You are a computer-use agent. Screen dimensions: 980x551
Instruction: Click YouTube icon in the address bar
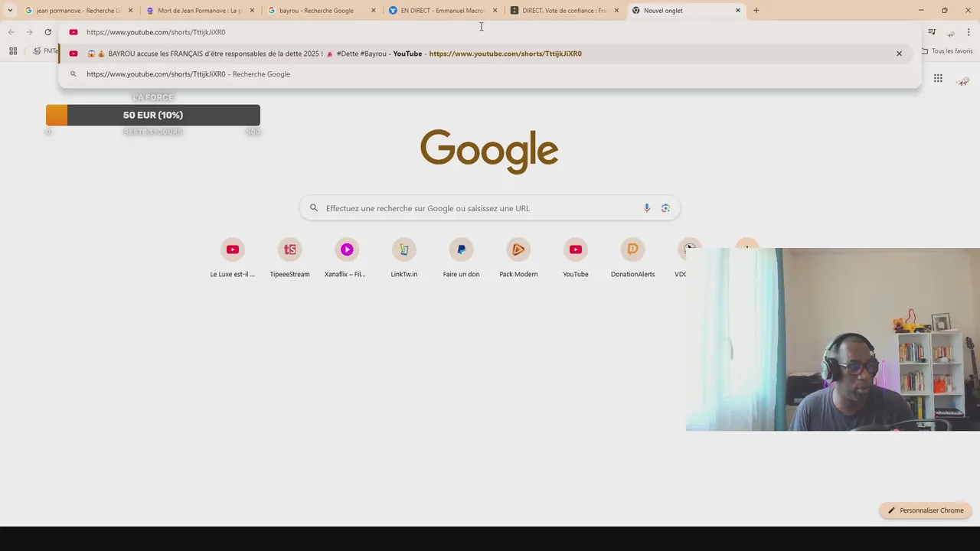[73, 32]
